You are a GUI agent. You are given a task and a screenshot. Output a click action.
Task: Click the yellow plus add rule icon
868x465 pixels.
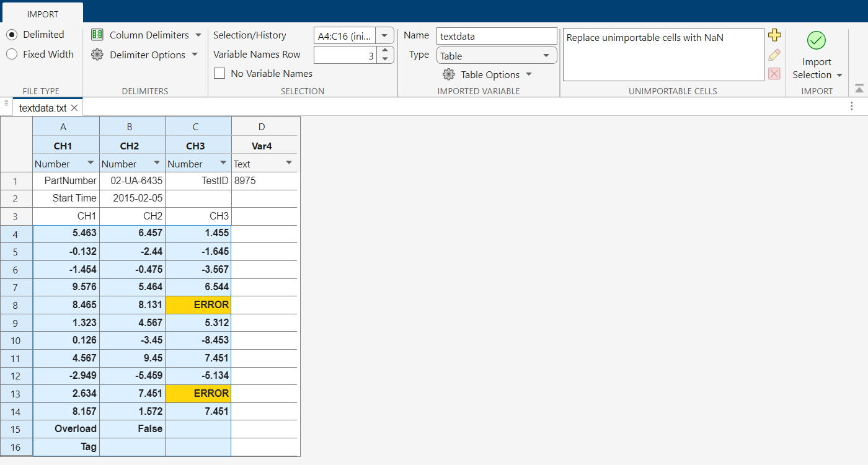pyautogui.click(x=774, y=35)
